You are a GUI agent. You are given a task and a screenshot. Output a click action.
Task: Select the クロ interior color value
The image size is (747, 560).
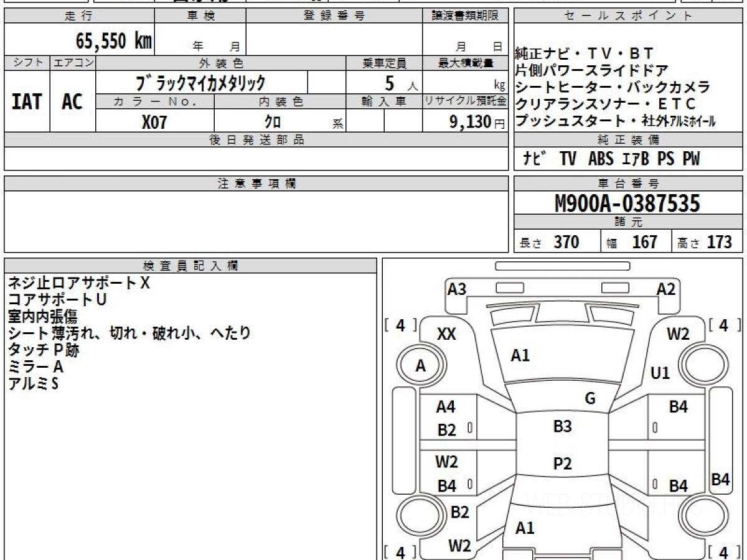(x=273, y=122)
